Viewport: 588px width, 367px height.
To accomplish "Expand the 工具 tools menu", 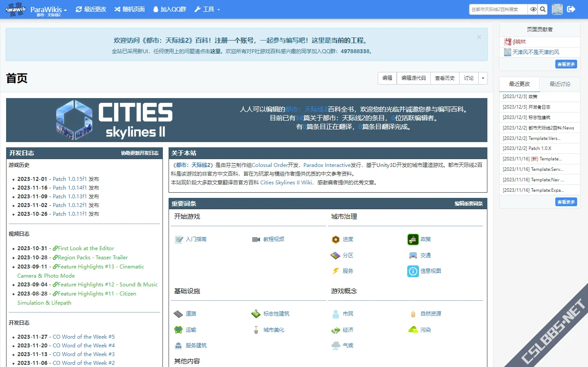I will click(x=207, y=9).
